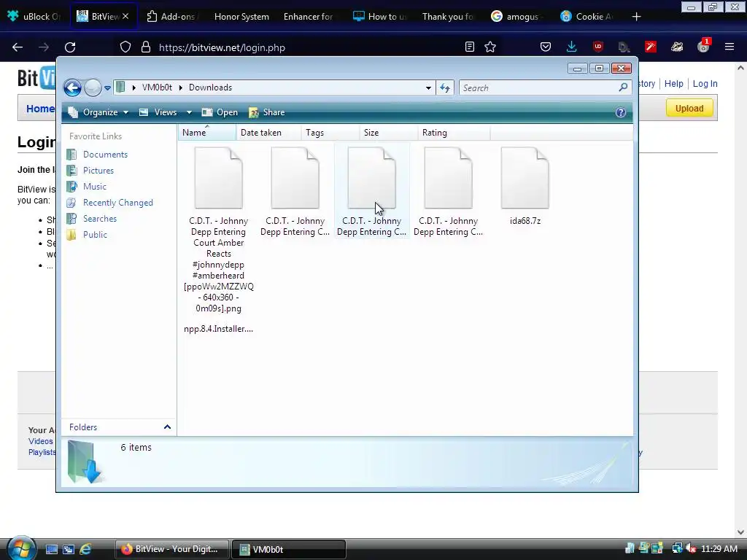Bookmark the page with the star icon
747x560 pixels.
point(490,47)
